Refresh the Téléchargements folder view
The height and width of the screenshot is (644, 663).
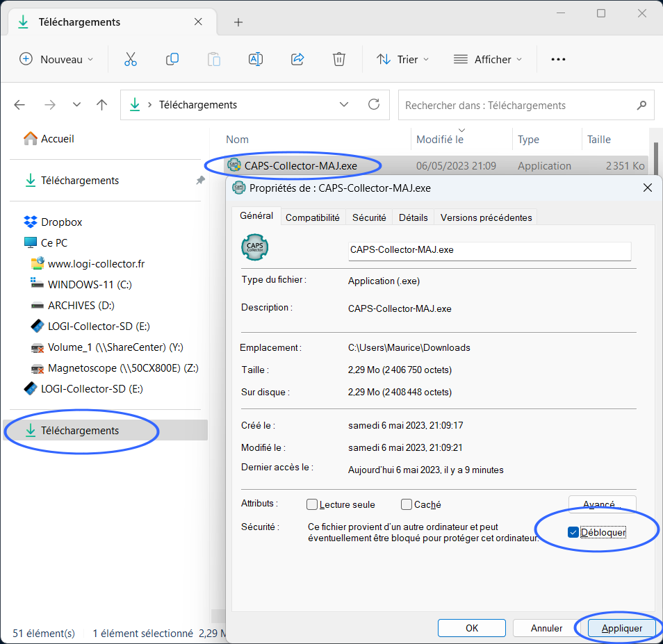[374, 104]
